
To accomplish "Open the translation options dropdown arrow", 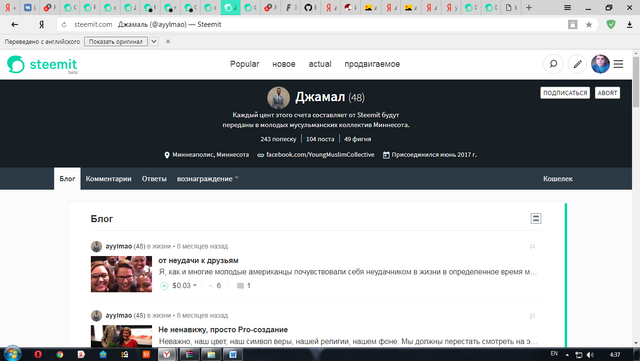I will click(154, 41).
